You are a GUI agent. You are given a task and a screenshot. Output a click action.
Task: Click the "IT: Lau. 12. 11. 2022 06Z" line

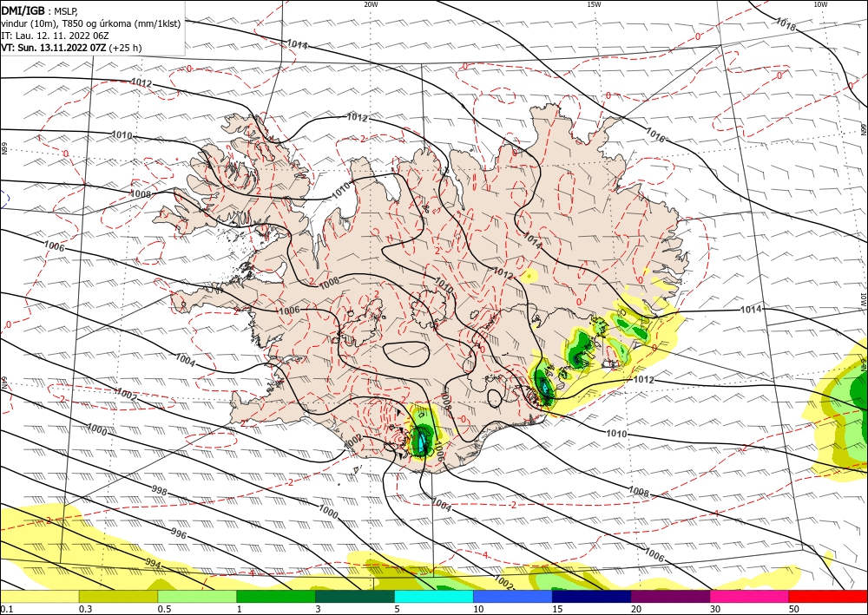(55, 36)
